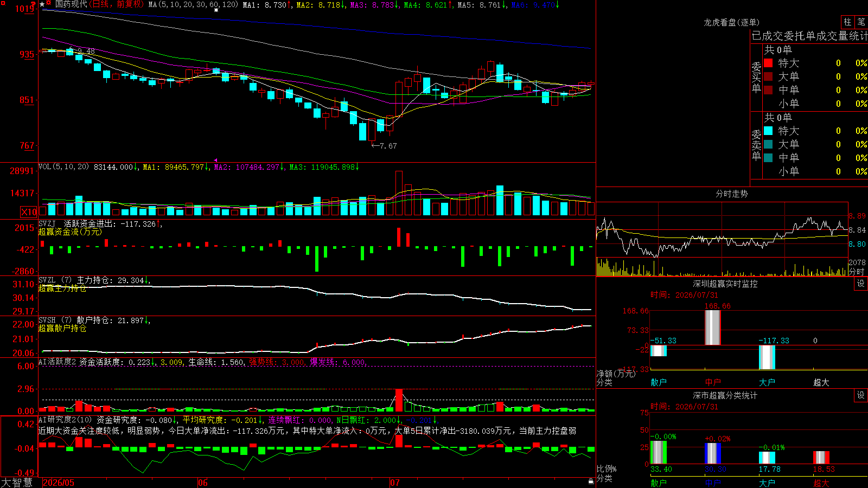This screenshot has width=868, height=488.
Task: Click the VOL(5,10,20) indicator label
Action: pyautogui.click(x=63, y=167)
